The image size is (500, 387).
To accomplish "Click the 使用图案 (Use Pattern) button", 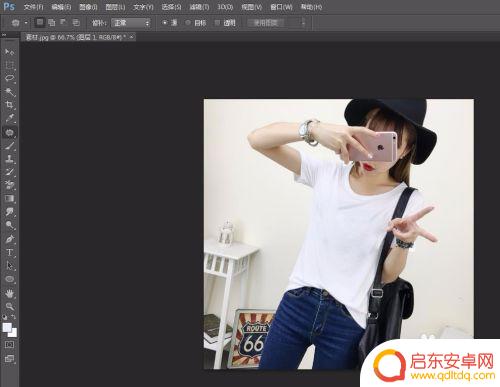I will tap(266, 23).
